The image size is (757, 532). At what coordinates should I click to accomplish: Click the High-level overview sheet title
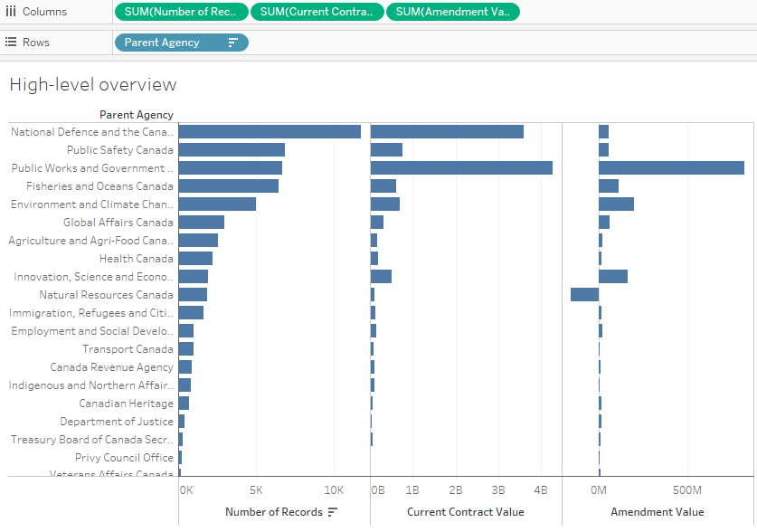93,84
